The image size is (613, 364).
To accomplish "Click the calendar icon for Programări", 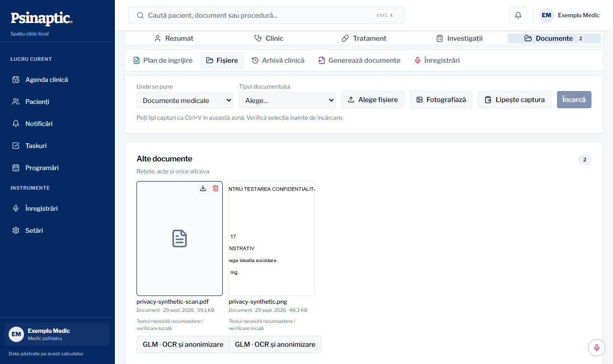I will 16,168.
